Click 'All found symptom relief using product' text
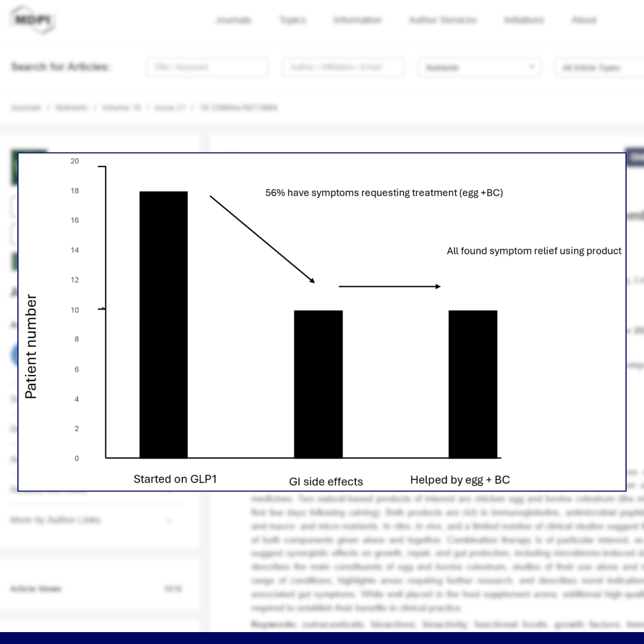This screenshot has width=644, height=644. pos(534,251)
